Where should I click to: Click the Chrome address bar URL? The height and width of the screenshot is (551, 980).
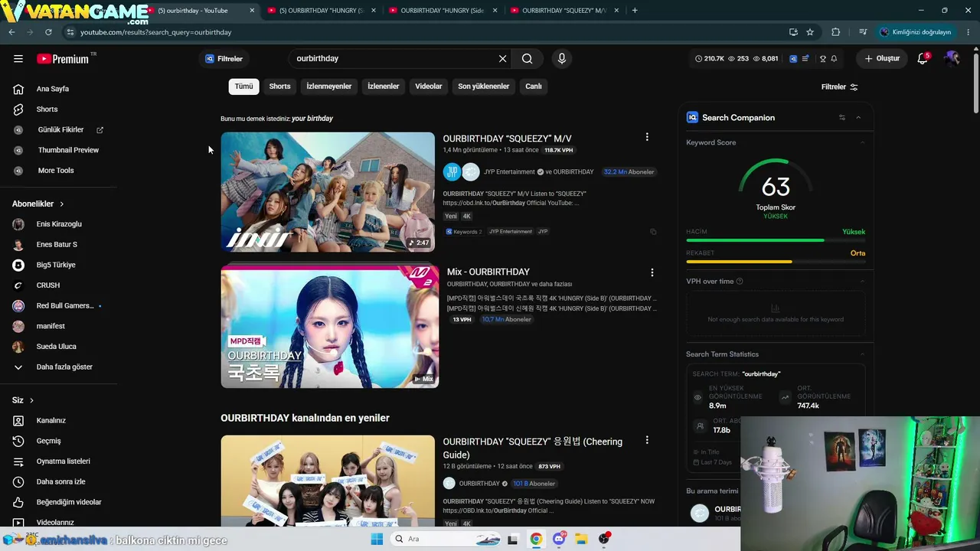(156, 32)
